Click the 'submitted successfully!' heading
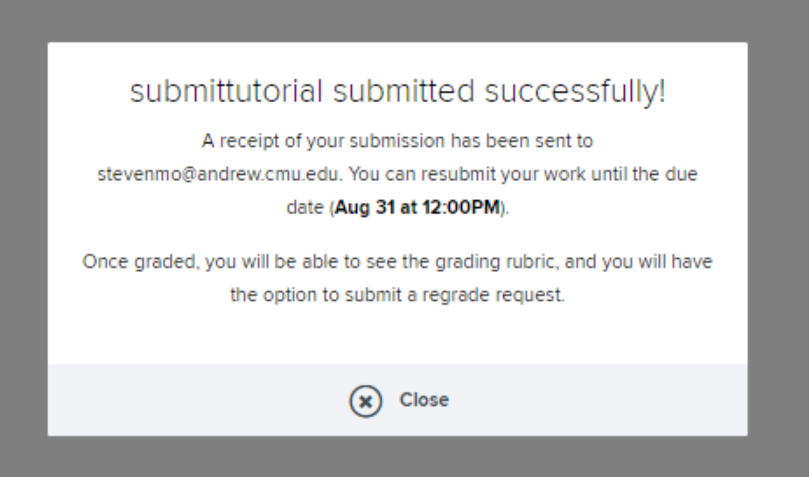Image resolution: width=809 pixels, height=477 pixels. point(397,92)
